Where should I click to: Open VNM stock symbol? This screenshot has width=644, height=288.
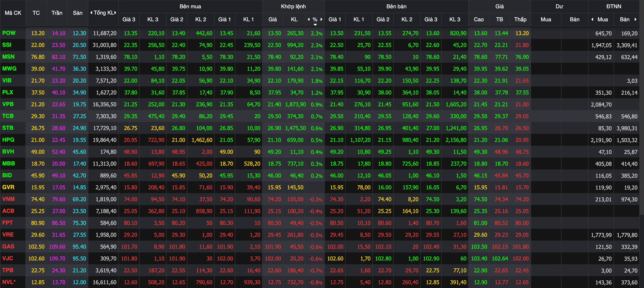8,199
